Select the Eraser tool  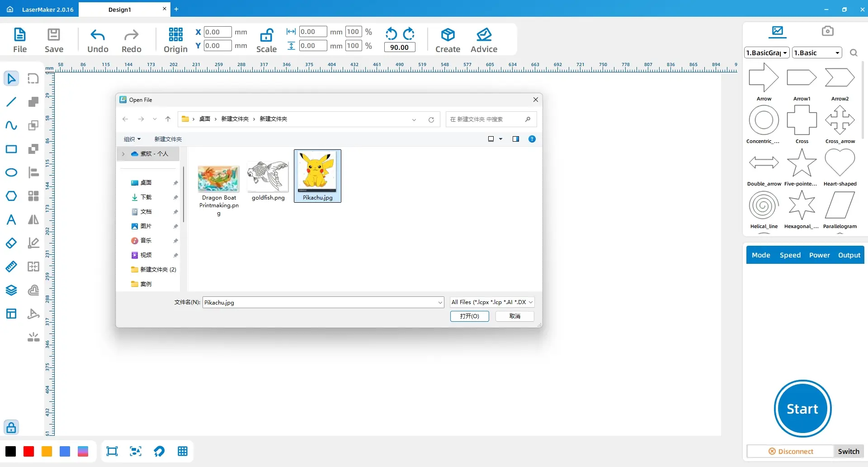11,243
